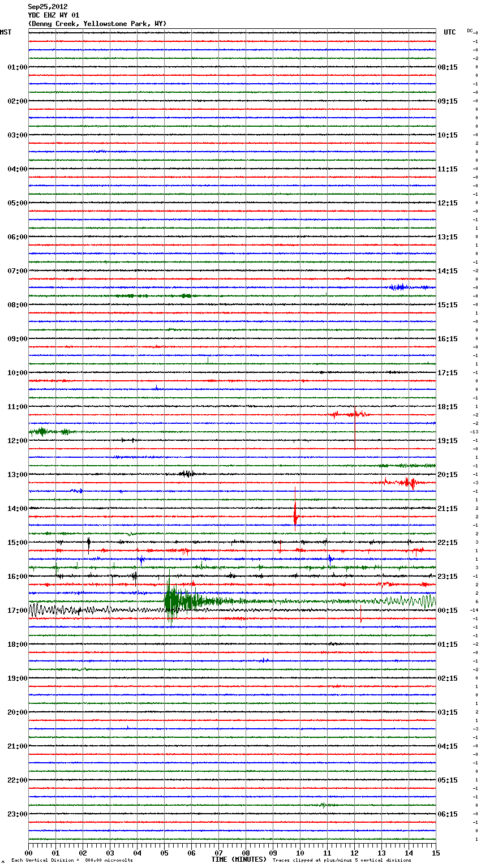Click the 23:00 MST time label
The width and height of the screenshot is (481, 868).
click(18, 814)
